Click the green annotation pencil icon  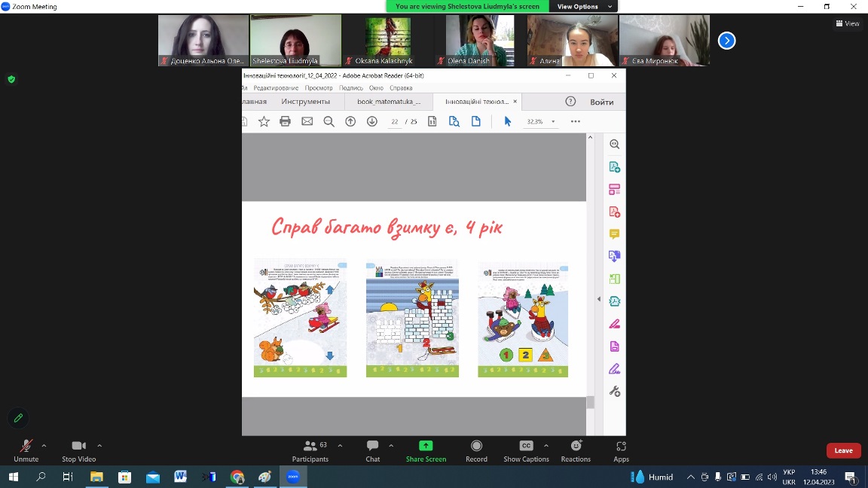[x=18, y=417]
